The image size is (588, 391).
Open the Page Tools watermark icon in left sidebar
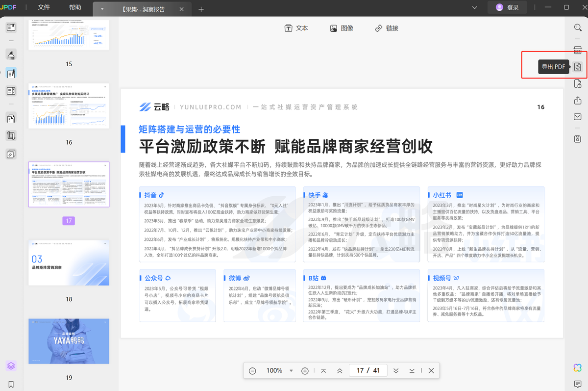(11, 154)
